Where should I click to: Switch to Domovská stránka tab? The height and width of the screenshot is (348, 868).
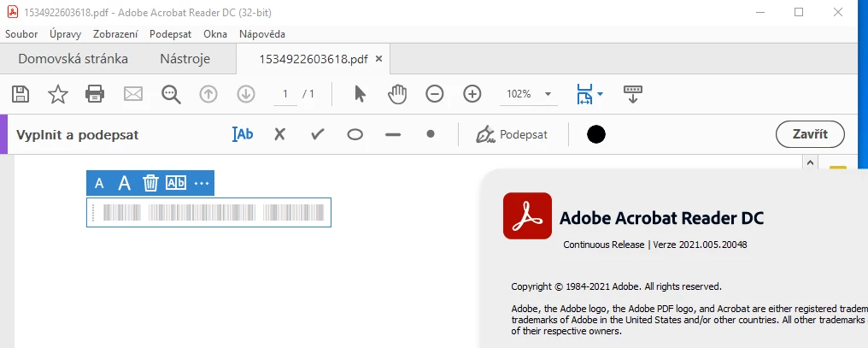coord(73,59)
